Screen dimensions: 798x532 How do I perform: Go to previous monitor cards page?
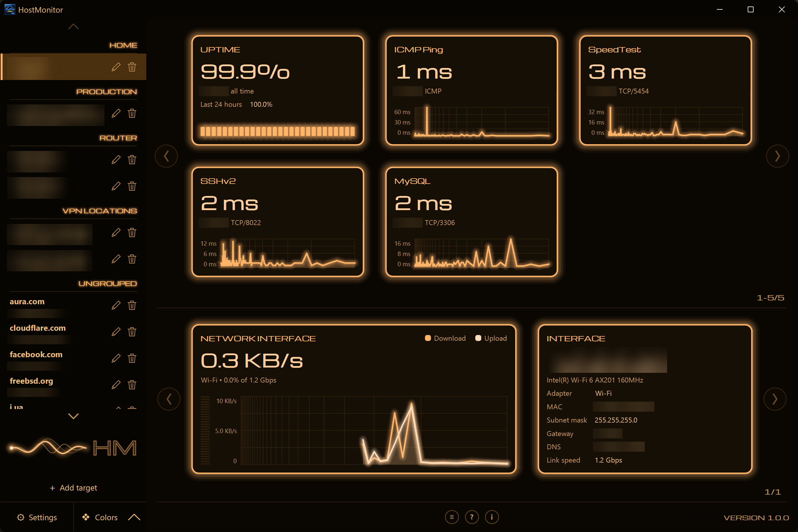(166, 156)
